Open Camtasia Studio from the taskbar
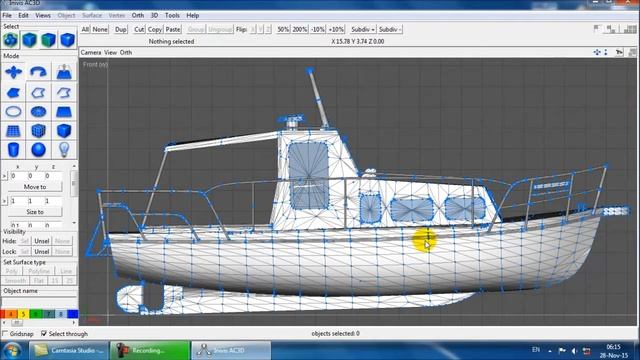640x360 pixels. 69,351
